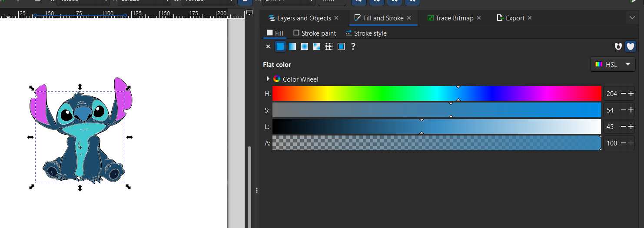Choose the Swatch paint icon
The width and height of the screenshot is (644, 228).
pyautogui.click(x=341, y=46)
